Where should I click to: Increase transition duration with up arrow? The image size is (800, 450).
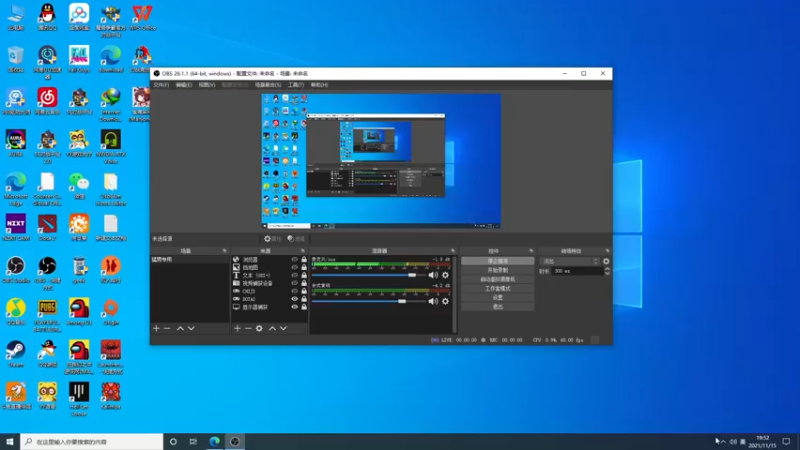[607, 269]
